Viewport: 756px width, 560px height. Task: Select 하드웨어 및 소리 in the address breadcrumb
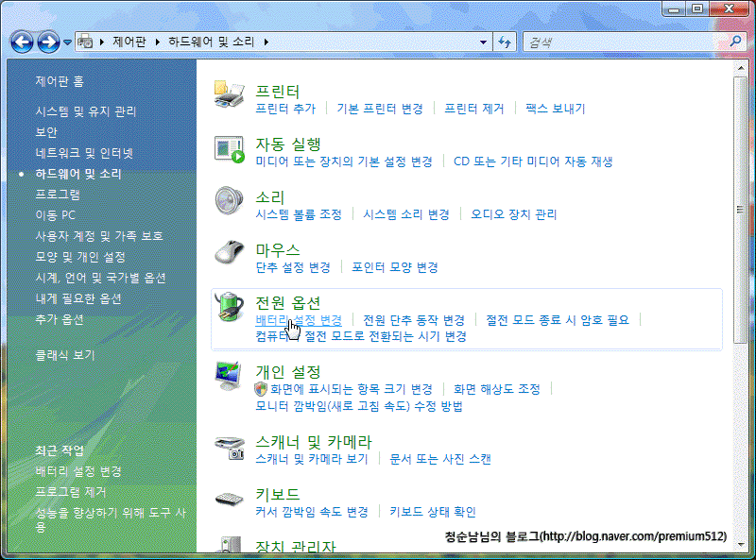click(x=211, y=42)
